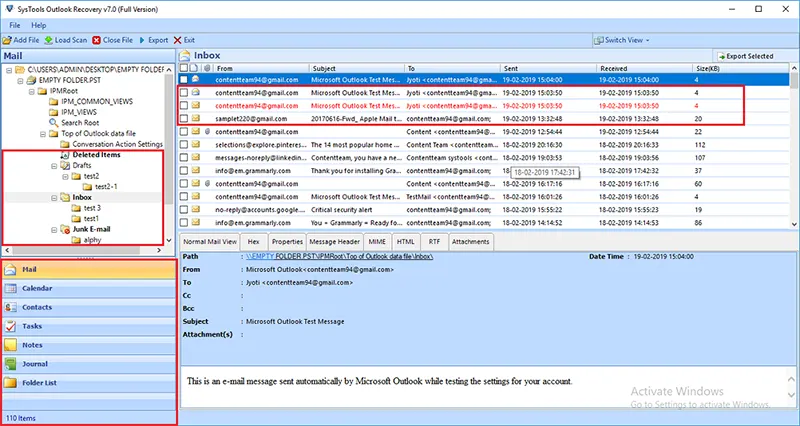This screenshot has width=800, height=426.
Task: Collapse the C:\USERS\ADMIN root tree node
Action: (9, 69)
